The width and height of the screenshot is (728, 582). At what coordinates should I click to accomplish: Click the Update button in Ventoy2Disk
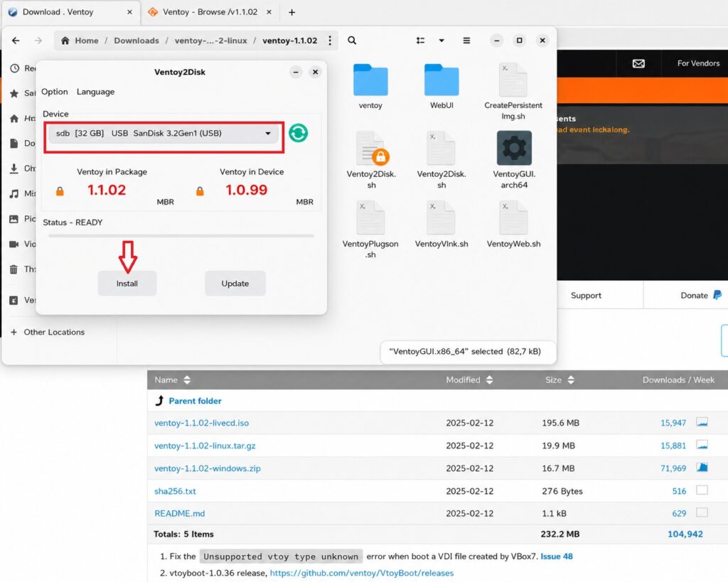235,284
